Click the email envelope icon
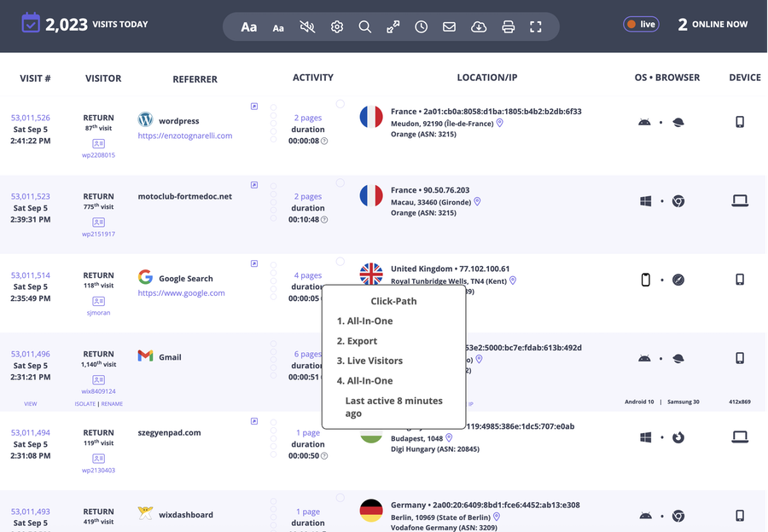Screen dimensions: 768x532 (x=449, y=27)
